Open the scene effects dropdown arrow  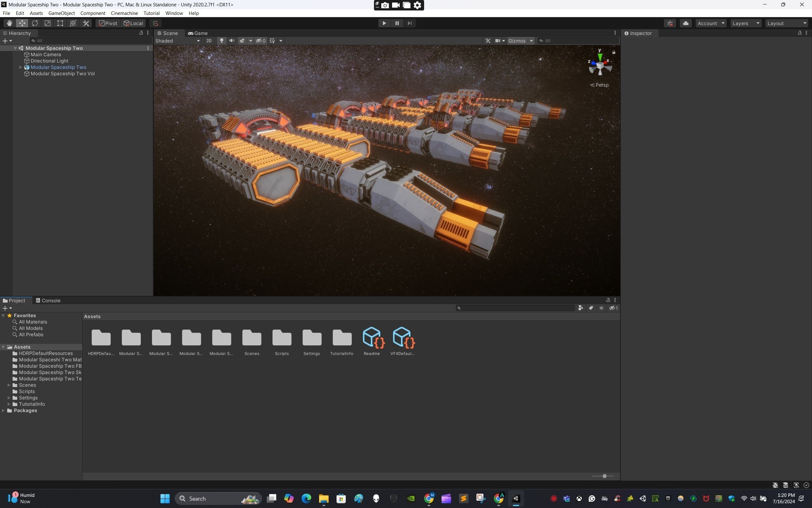[x=250, y=41]
